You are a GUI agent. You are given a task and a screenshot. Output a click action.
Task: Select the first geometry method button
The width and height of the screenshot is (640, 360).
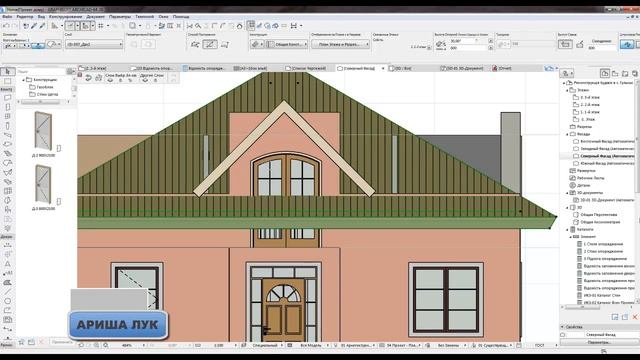[195, 44]
